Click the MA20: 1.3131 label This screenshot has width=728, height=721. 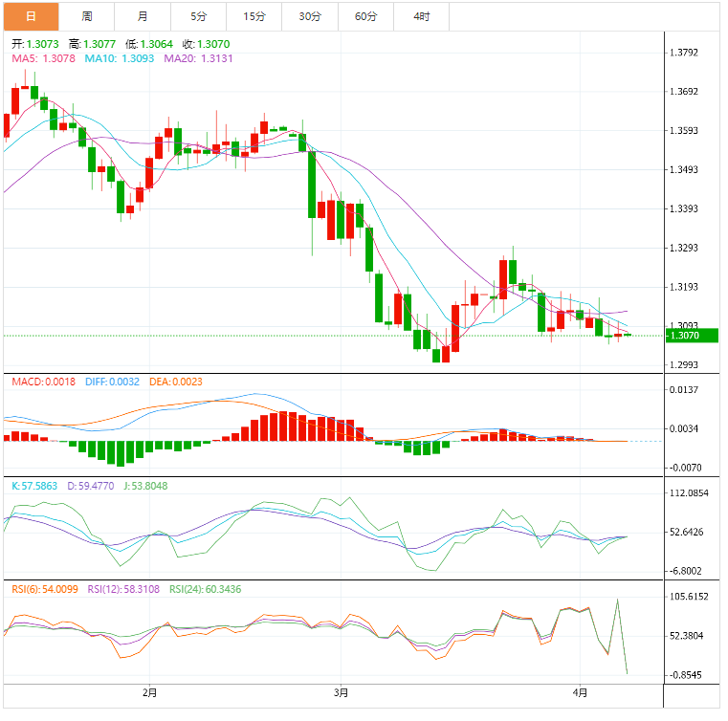tap(198, 58)
